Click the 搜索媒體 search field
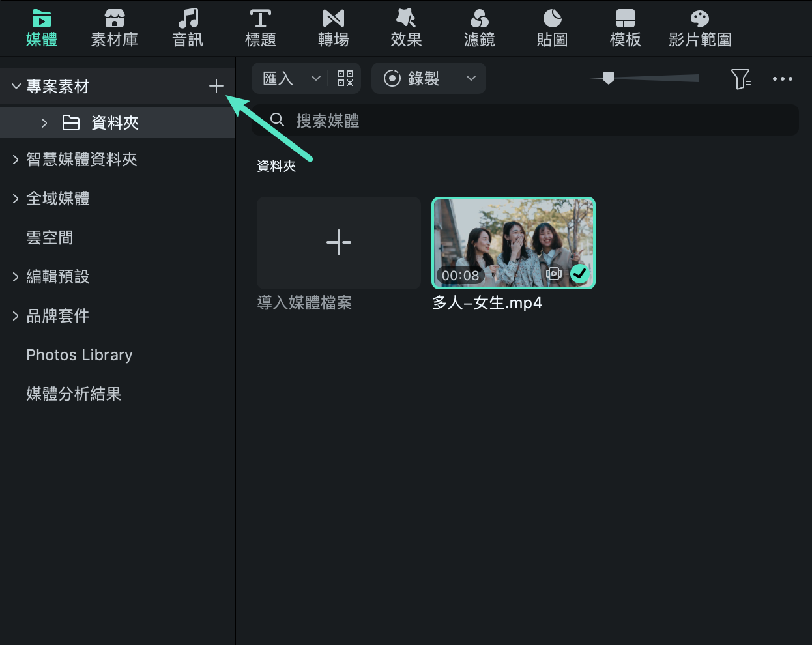Screen dimensions: 812x645 (x=525, y=121)
